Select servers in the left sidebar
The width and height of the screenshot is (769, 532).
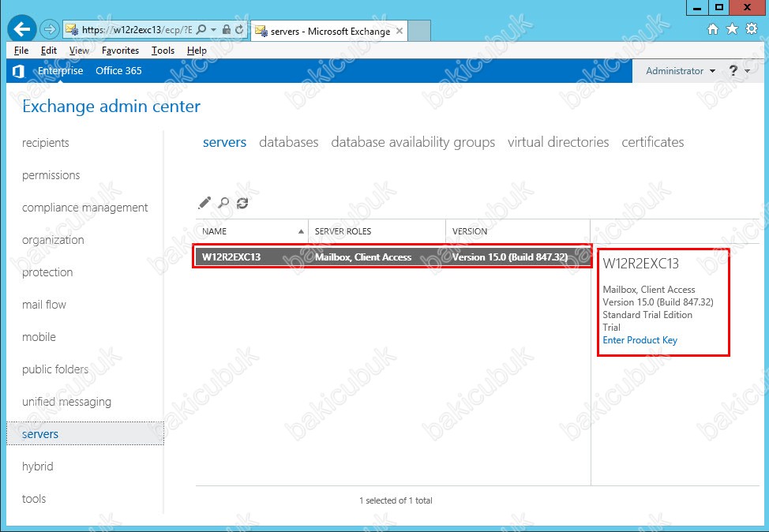(84, 434)
